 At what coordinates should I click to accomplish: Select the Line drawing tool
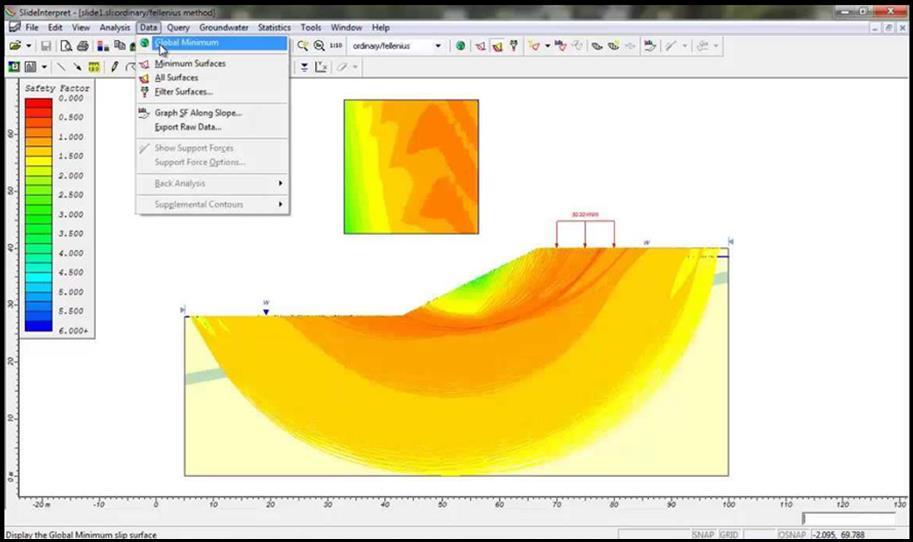point(61,67)
